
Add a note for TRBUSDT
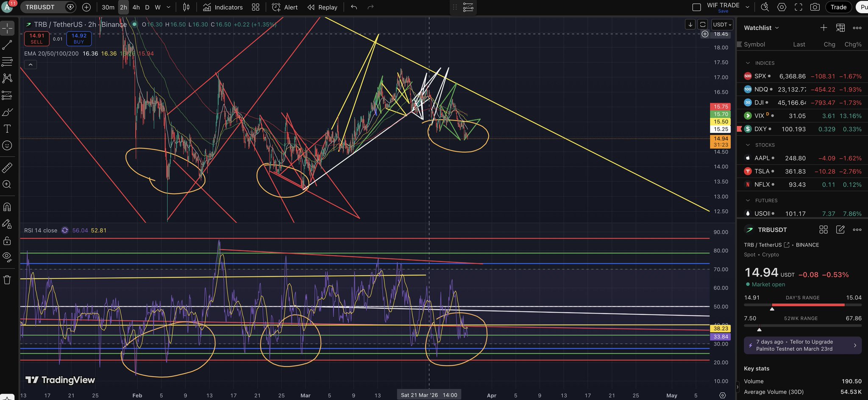point(840,229)
